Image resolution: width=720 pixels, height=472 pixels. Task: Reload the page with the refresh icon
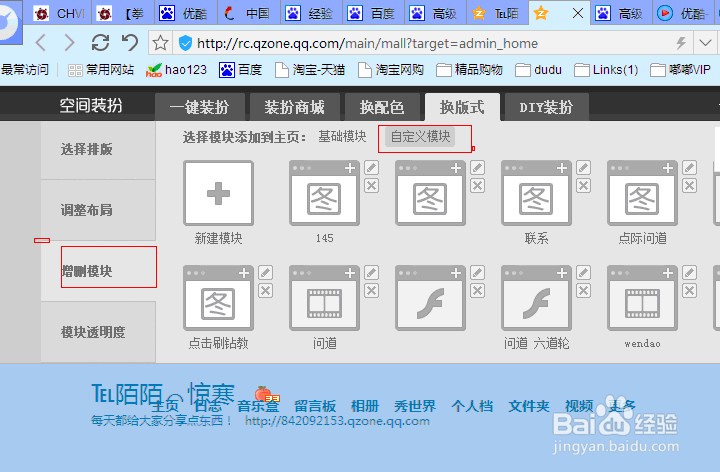pyautogui.click(x=100, y=43)
